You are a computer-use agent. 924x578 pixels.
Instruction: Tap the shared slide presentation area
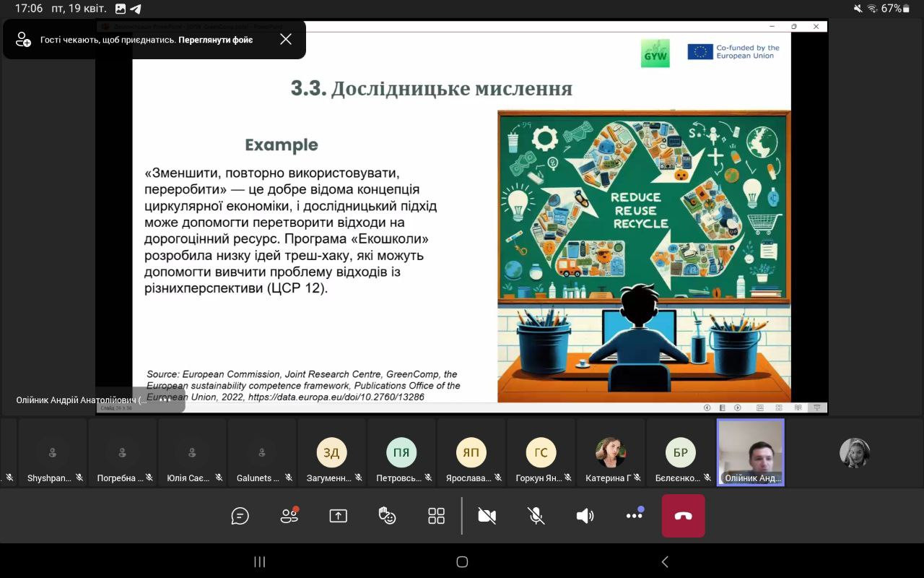(x=462, y=217)
